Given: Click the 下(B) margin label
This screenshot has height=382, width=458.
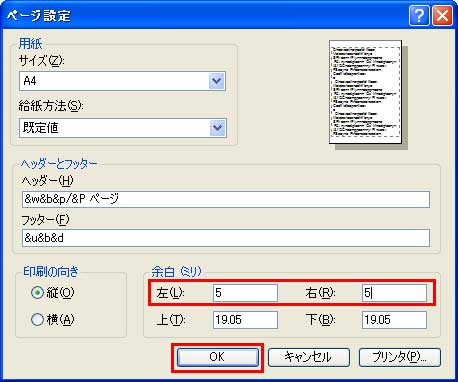Looking at the screenshot, I should click(320, 320).
